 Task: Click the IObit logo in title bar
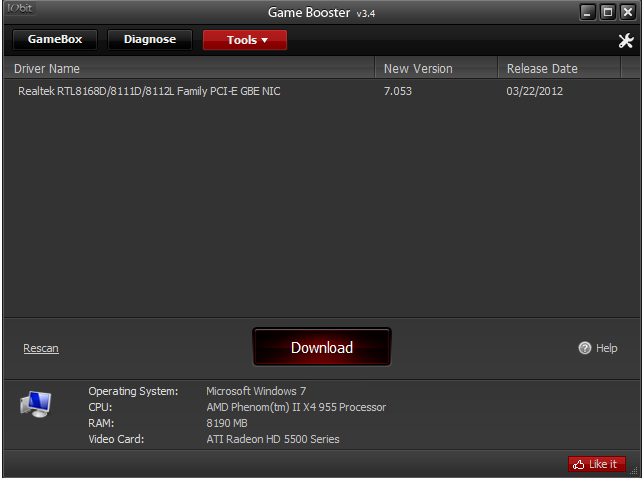tap(20, 8)
